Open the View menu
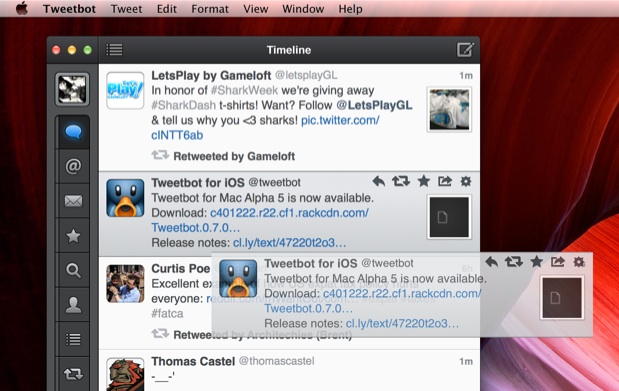The width and height of the screenshot is (619, 391). (x=255, y=9)
